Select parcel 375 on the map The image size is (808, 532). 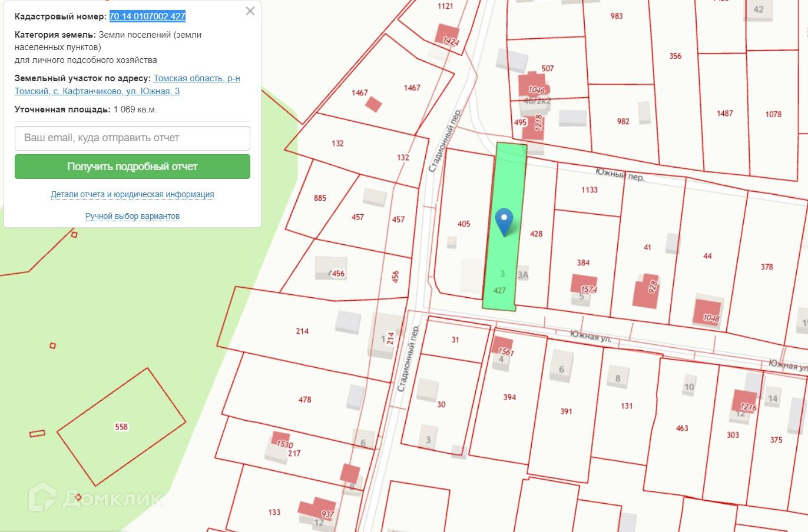click(776, 440)
